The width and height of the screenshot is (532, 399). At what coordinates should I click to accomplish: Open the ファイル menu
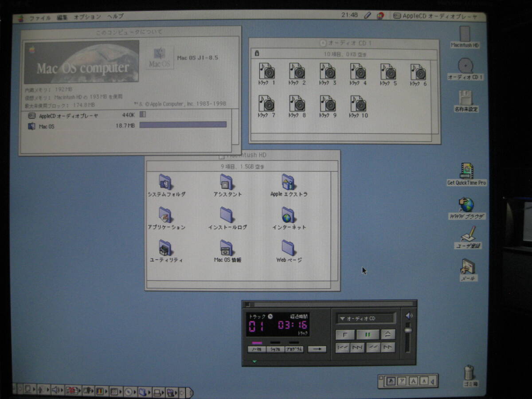(40, 17)
